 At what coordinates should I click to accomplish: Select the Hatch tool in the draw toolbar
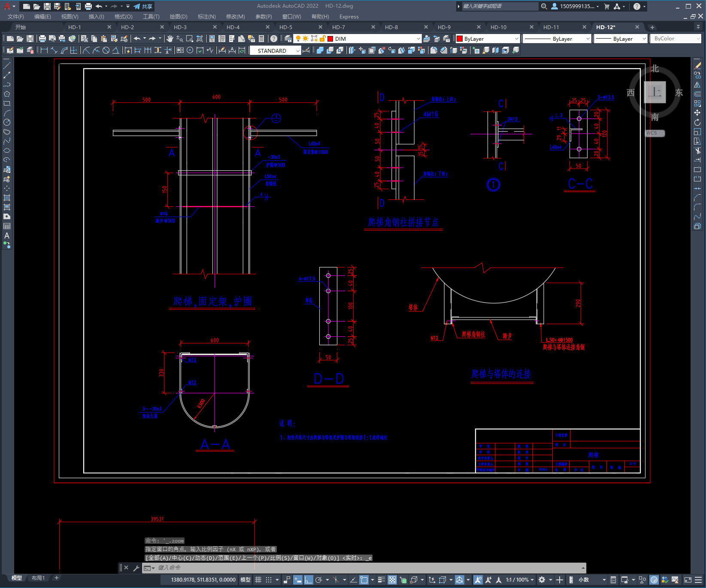(x=7, y=198)
